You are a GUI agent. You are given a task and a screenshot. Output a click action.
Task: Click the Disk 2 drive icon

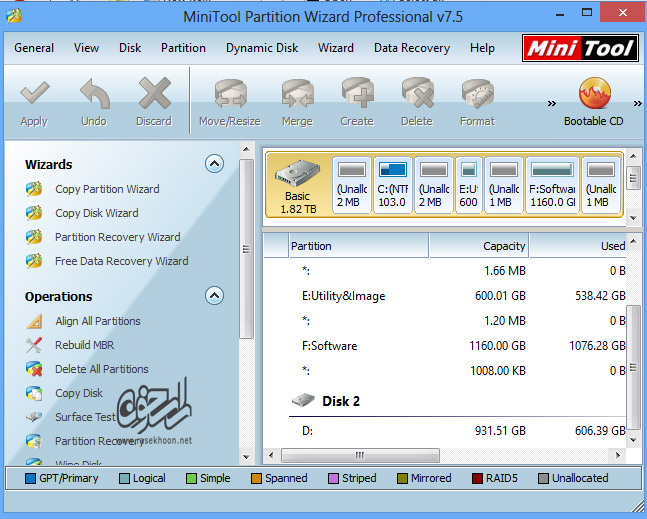[303, 400]
